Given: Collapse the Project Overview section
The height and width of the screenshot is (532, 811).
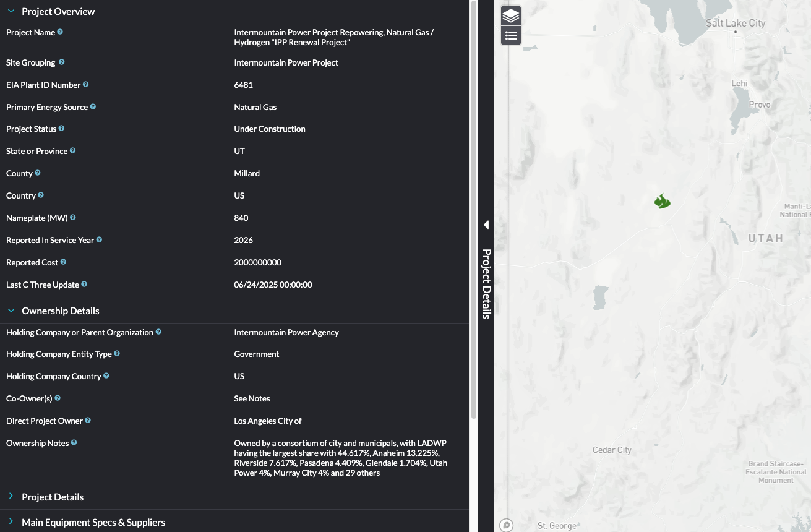Looking at the screenshot, I should point(11,11).
